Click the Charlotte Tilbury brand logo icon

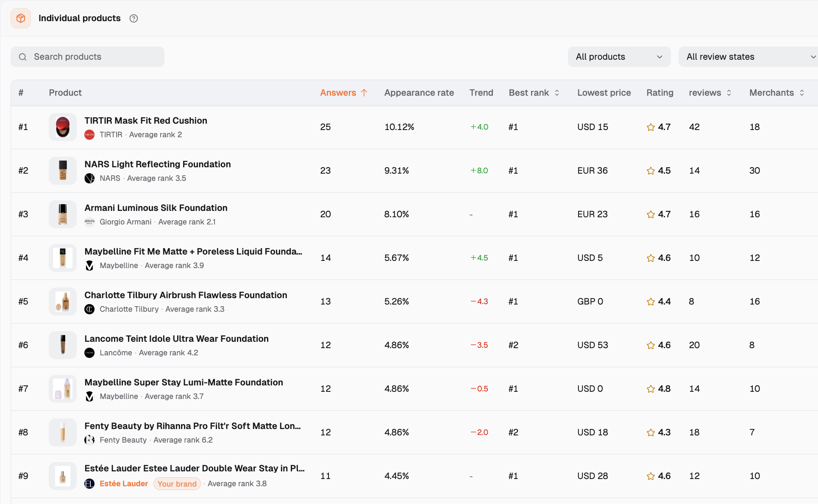[x=89, y=309]
